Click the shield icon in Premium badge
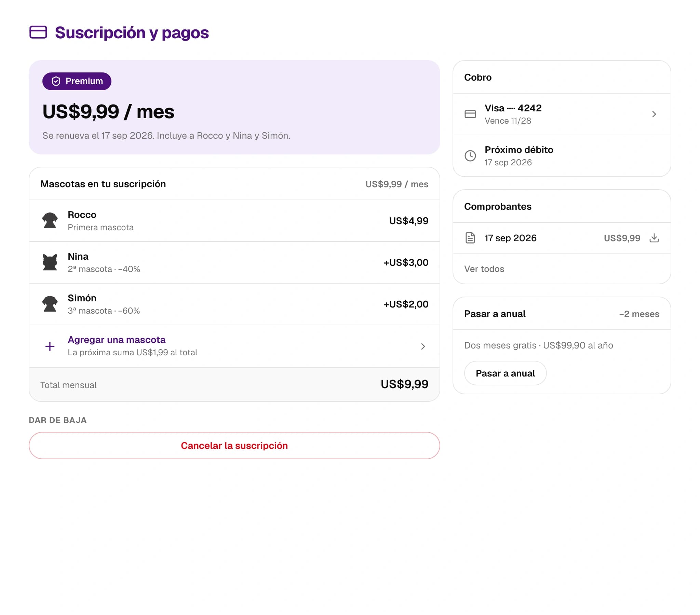This screenshot has height=615, width=700. pyautogui.click(x=56, y=81)
